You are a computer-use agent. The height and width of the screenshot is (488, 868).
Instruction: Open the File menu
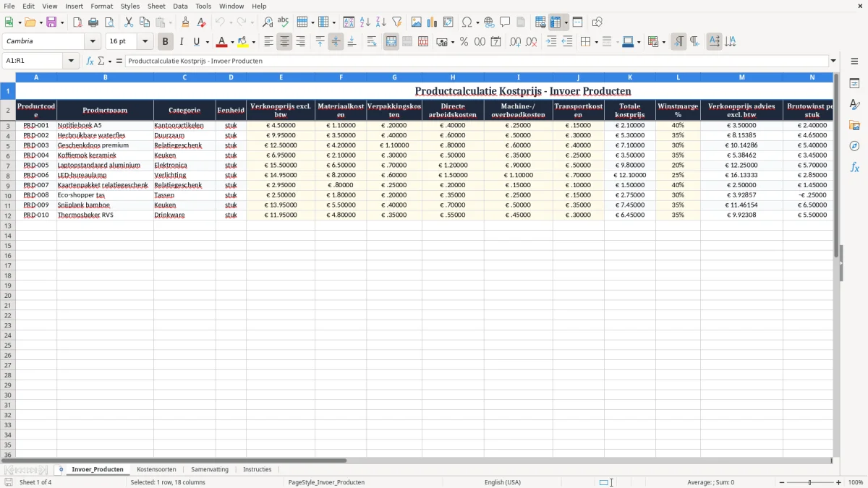click(x=9, y=6)
